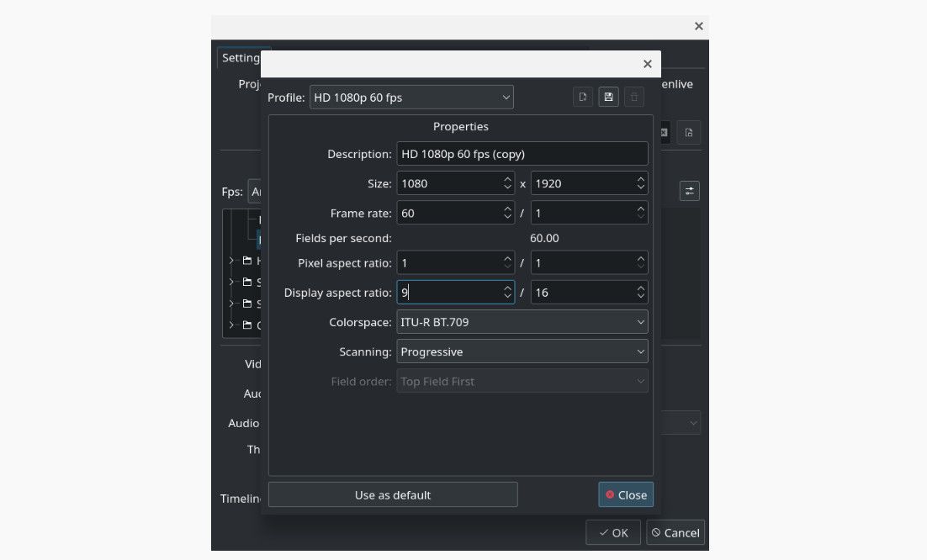
Task: Click OK in the Settings window
Action: pyautogui.click(x=613, y=532)
